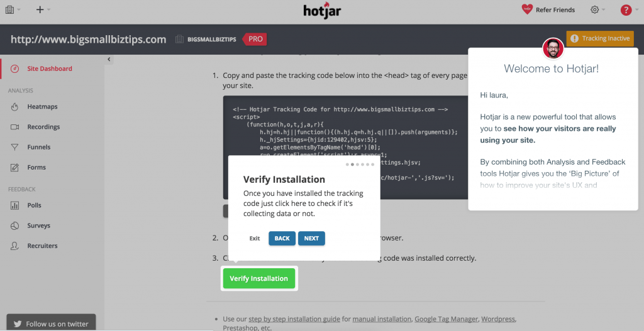This screenshot has width=644, height=331.
Task: Click the Refer Friends heart icon
Action: 527,9
